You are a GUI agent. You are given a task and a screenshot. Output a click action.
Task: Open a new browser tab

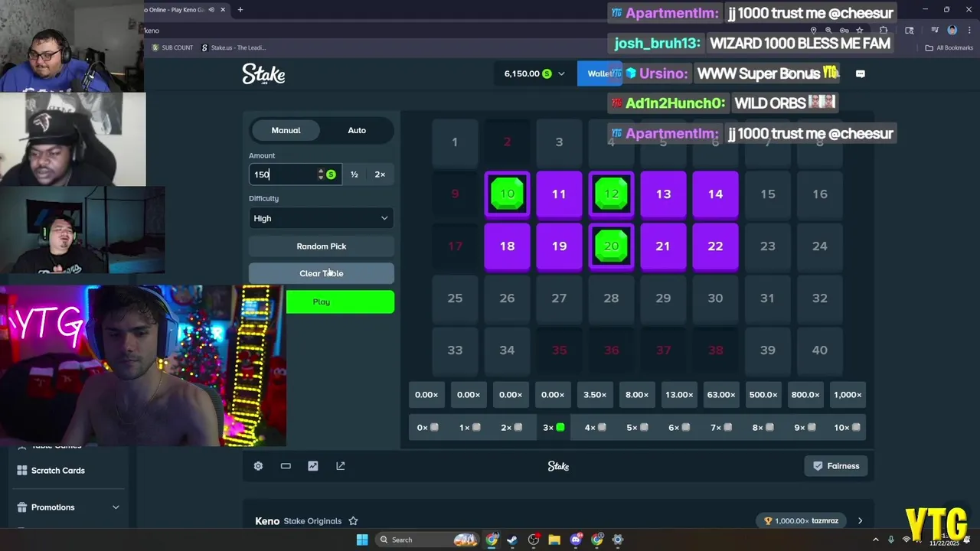point(240,10)
